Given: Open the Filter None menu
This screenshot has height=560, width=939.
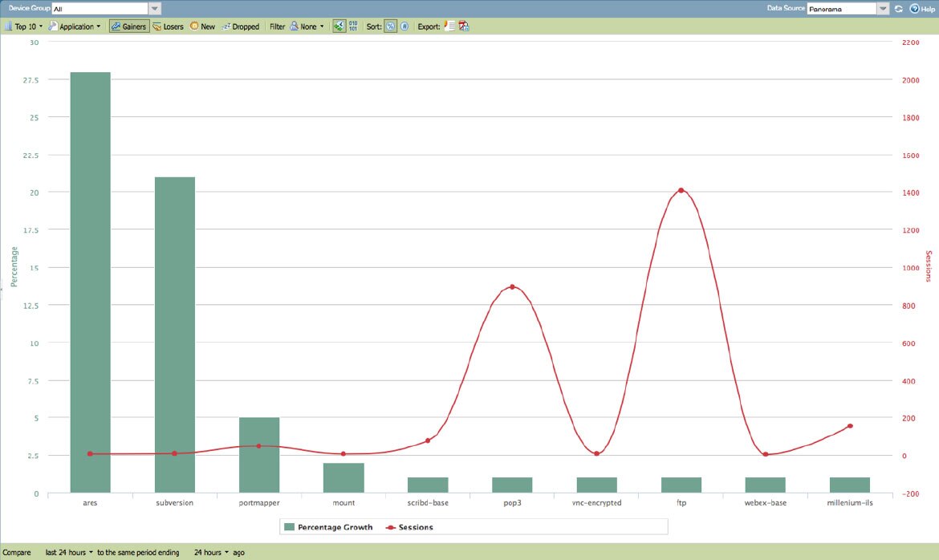Looking at the screenshot, I should [307, 26].
